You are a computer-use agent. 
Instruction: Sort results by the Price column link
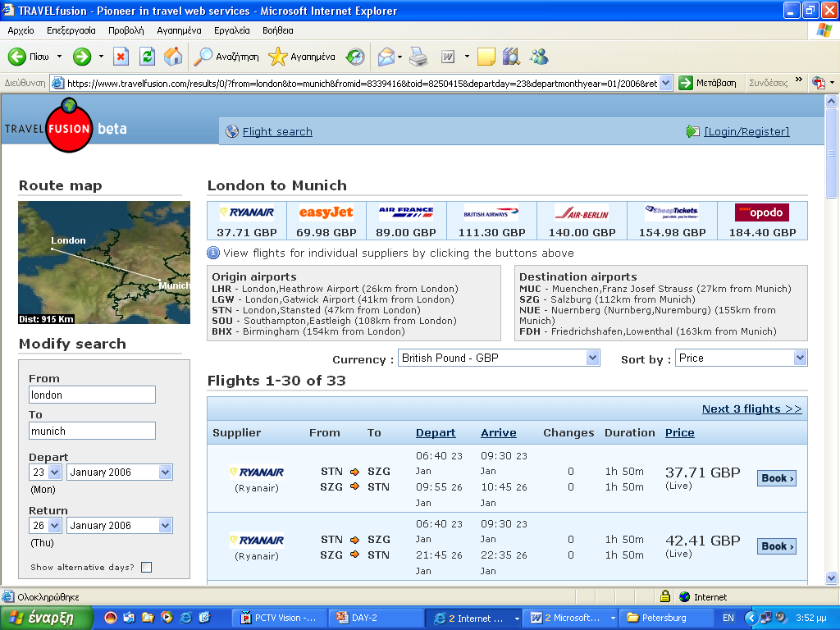coord(679,433)
